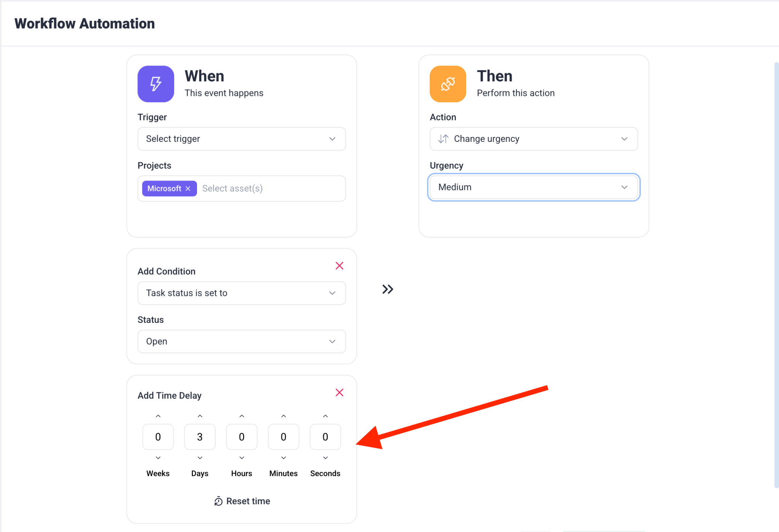The width and height of the screenshot is (779, 532).
Task: Remove the Microsoft project tag
Action: [x=188, y=189]
